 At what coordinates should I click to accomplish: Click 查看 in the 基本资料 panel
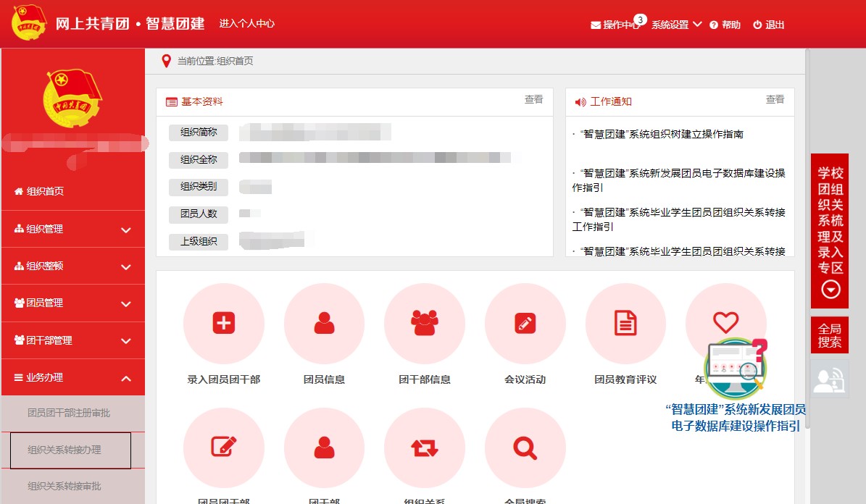(533, 100)
